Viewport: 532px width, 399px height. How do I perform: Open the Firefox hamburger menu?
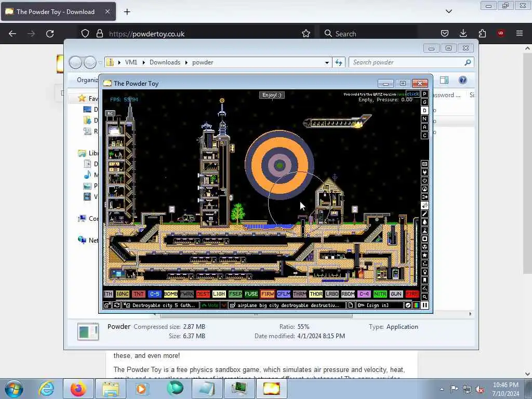pyautogui.click(x=520, y=33)
